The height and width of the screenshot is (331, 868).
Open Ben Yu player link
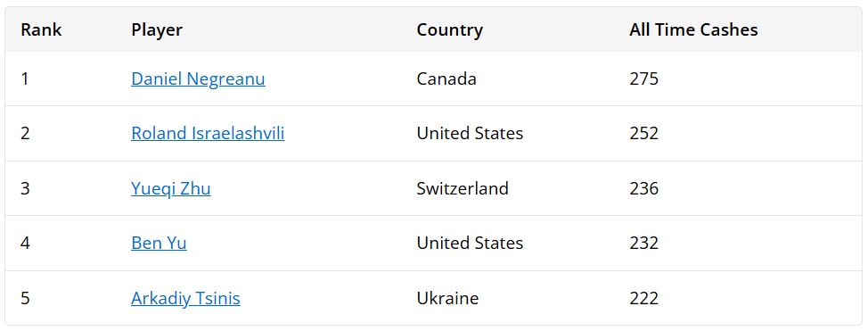tap(159, 243)
